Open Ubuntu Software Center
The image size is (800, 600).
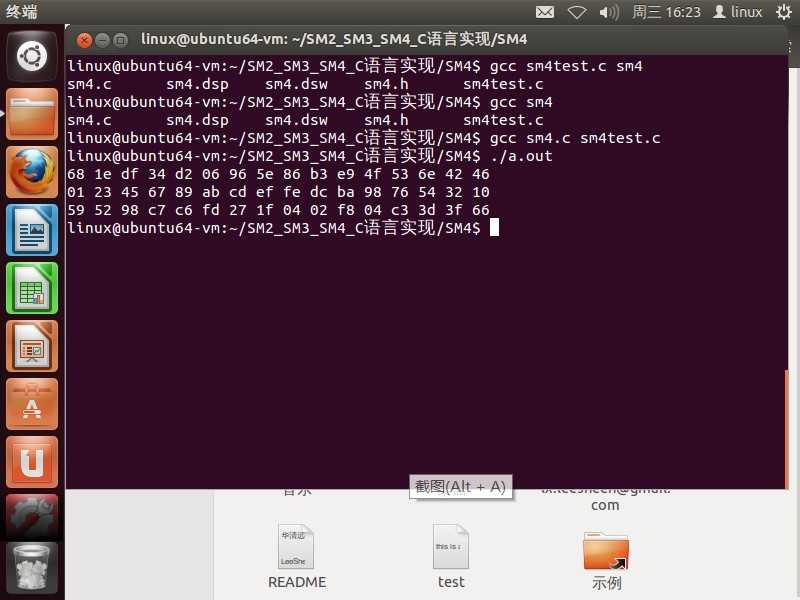(x=32, y=404)
